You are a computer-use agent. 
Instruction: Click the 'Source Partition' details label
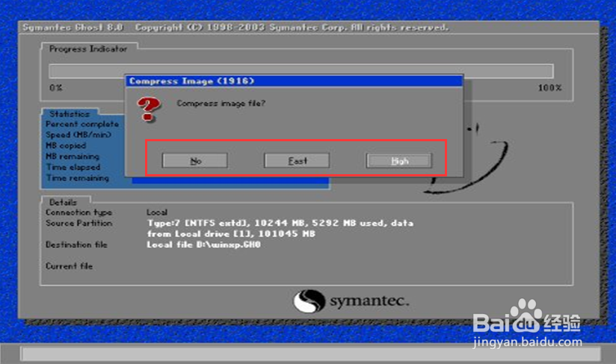click(x=78, y=223)
